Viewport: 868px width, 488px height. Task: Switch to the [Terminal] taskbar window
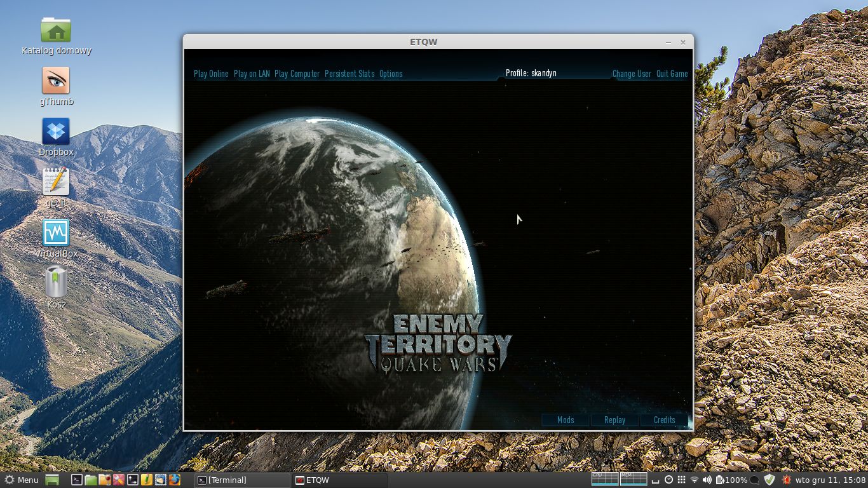click(241, 480)
